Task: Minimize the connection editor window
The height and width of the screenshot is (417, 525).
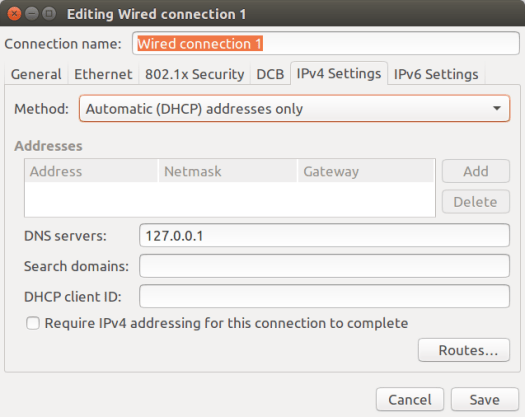Action: coord(32,14)
